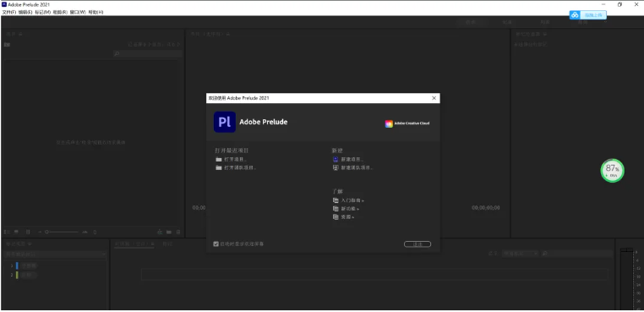The width and height of the screenshot is (644, 312).
Task: Click 打开团队项目 in the welcome dialog
Action: point(236,167)
